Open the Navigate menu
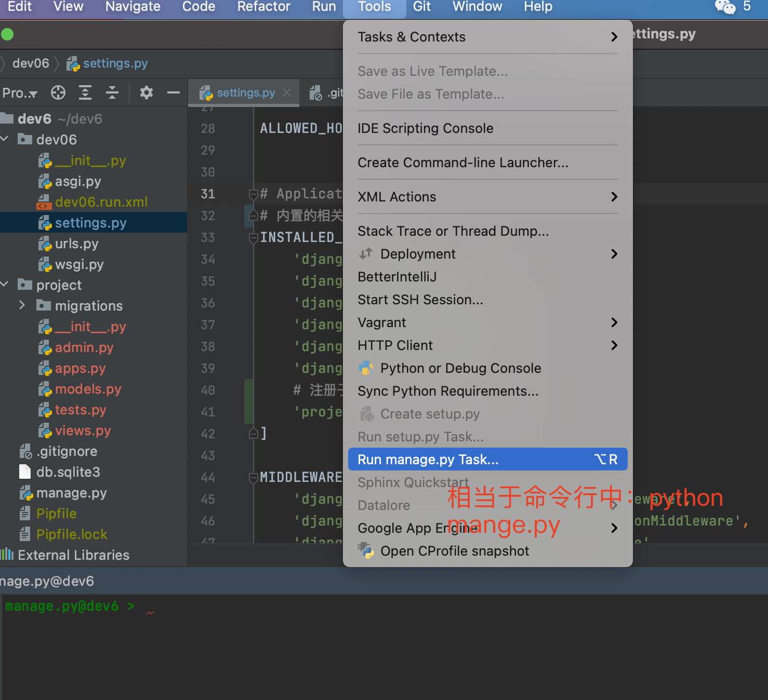 pyautogui.click(x=133, y=7)
